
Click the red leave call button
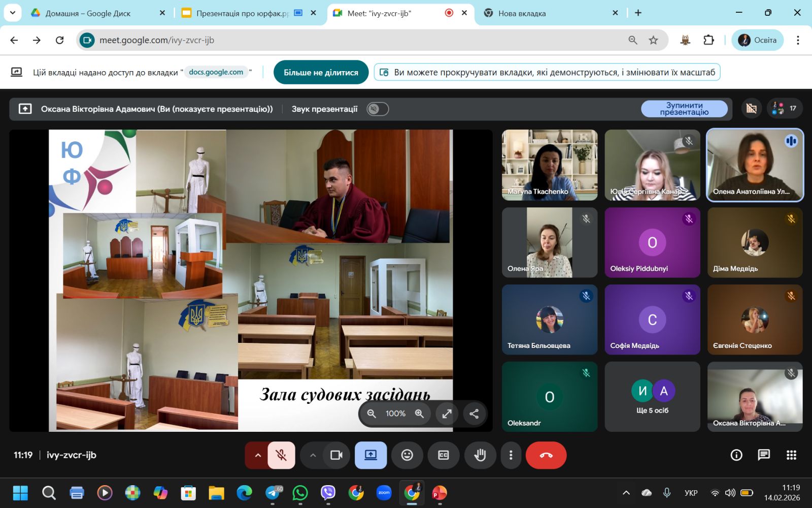tap(546, 455)
